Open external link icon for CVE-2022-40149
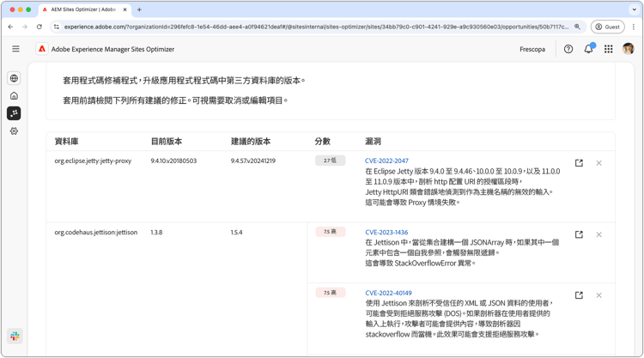 [x=579, y=295]
